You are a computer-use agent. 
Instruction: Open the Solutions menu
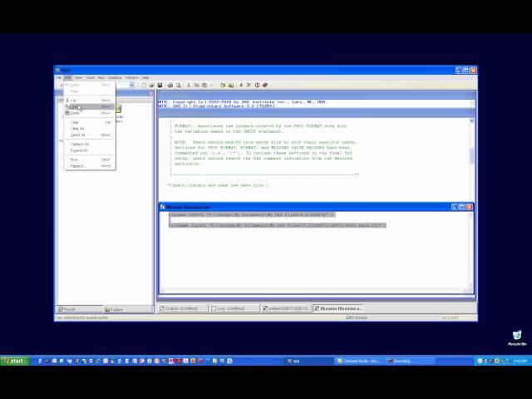pos(115,77)
